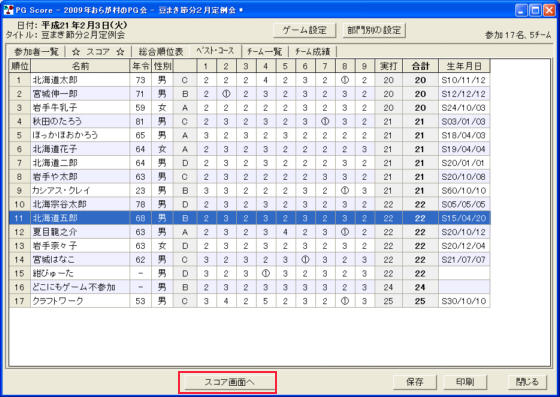Select the row for 岩手奈々子
Screen dimensions: 560x397
click(249, 246)
